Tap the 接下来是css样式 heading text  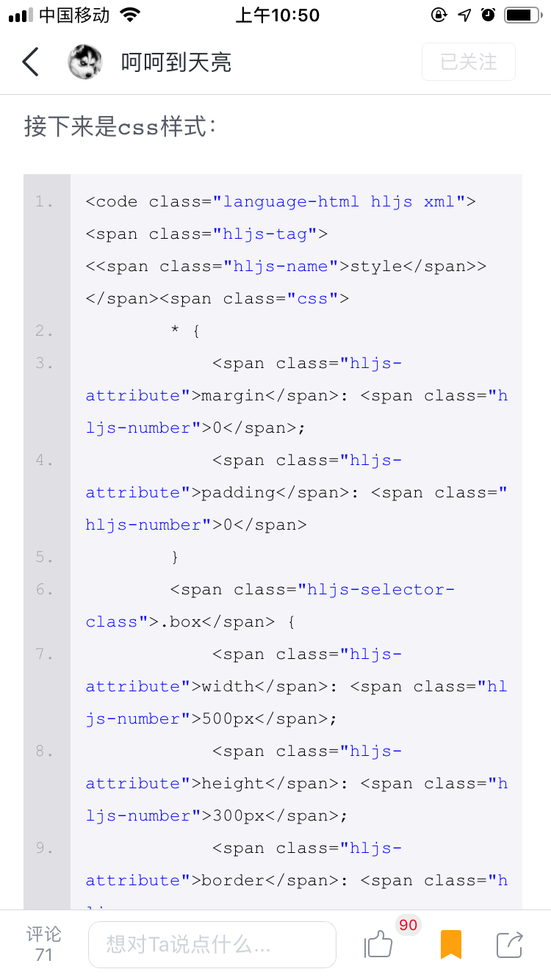120,127
